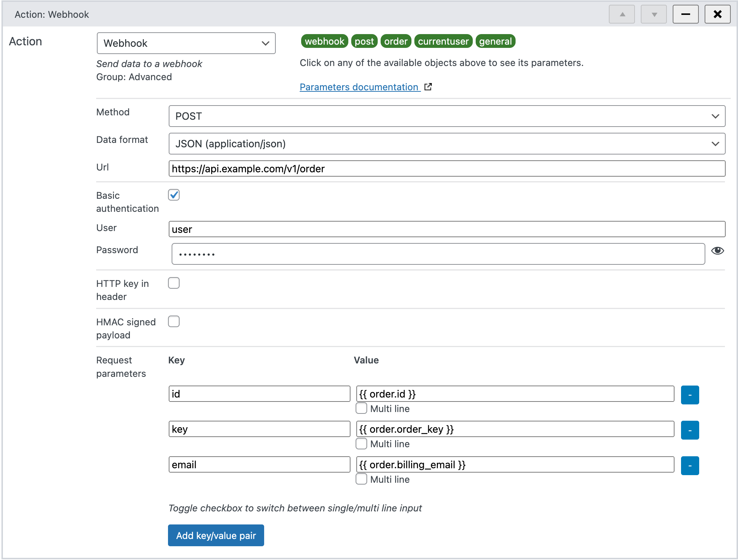Reveal the hidden password

pos(718,251)
